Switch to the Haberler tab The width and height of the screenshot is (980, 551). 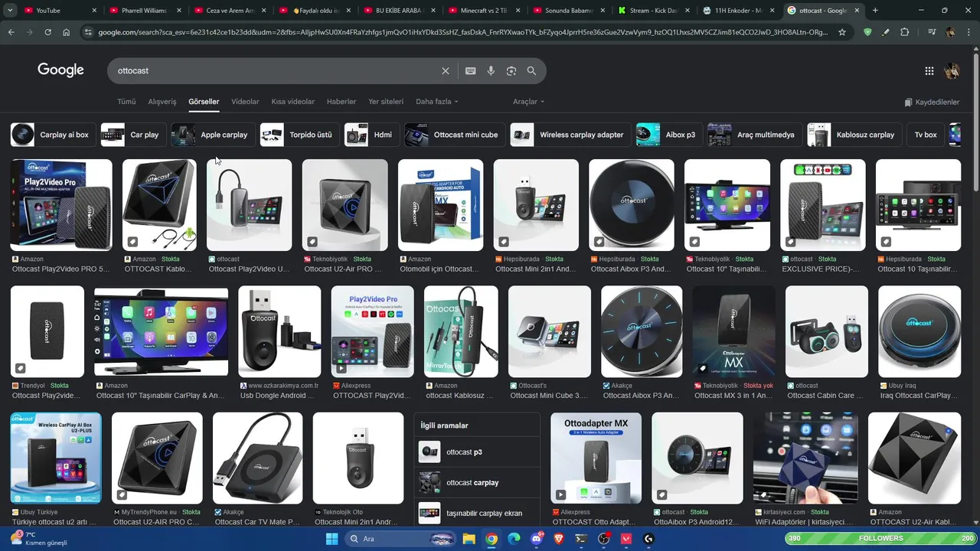coord(341,101)
